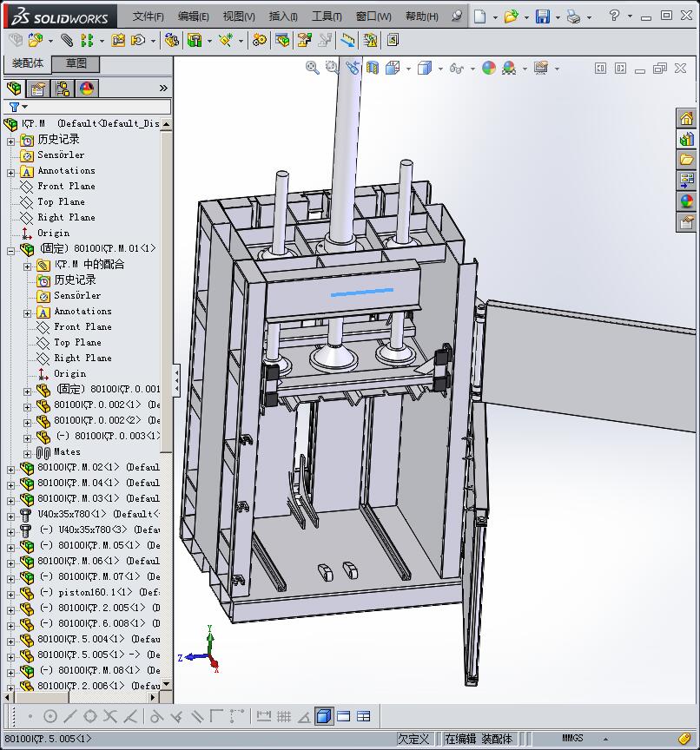Viewport: 700px width, 750px height.
Task: Select the top-level Origin item
Action: [x=54, y=233]
